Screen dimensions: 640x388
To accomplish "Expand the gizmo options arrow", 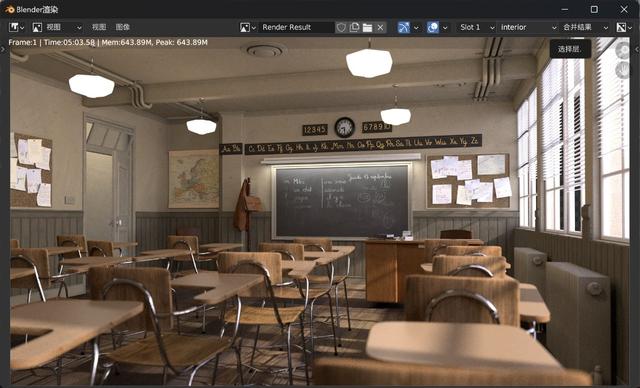I will coord(416,27).
